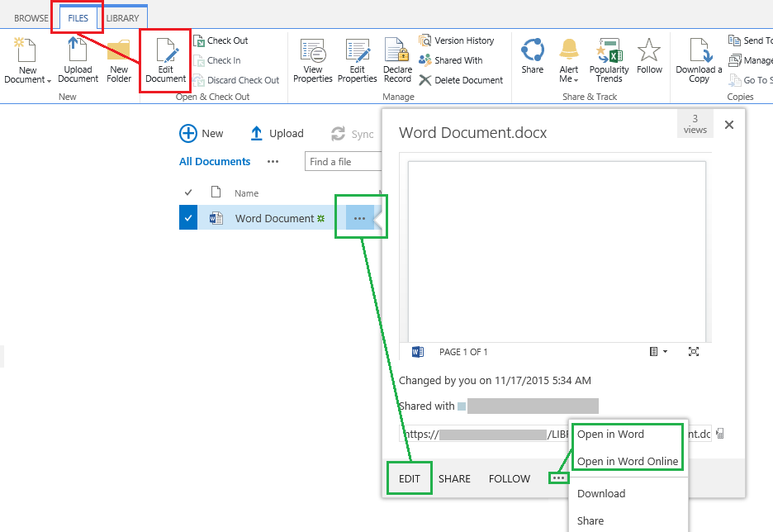This screenshot has height=532, width=773.
Task: Click the New plus button in library
Action: click(x=202, y=134)
